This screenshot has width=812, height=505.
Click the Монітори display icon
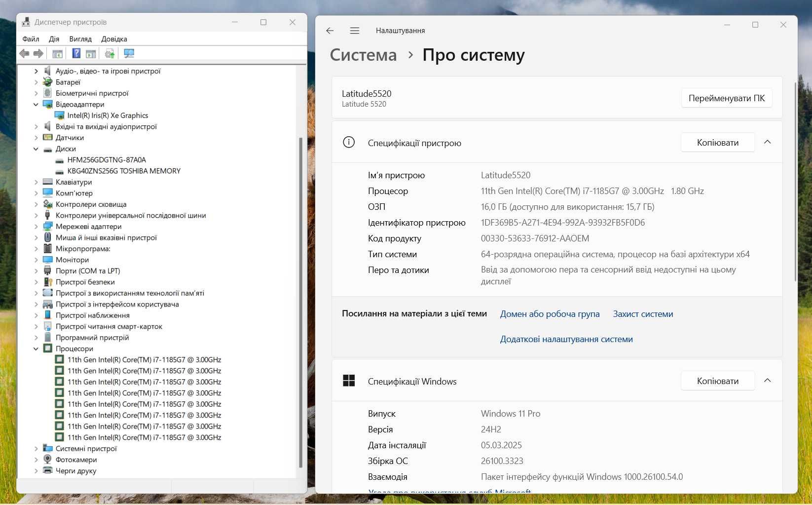tap(48, 260)
